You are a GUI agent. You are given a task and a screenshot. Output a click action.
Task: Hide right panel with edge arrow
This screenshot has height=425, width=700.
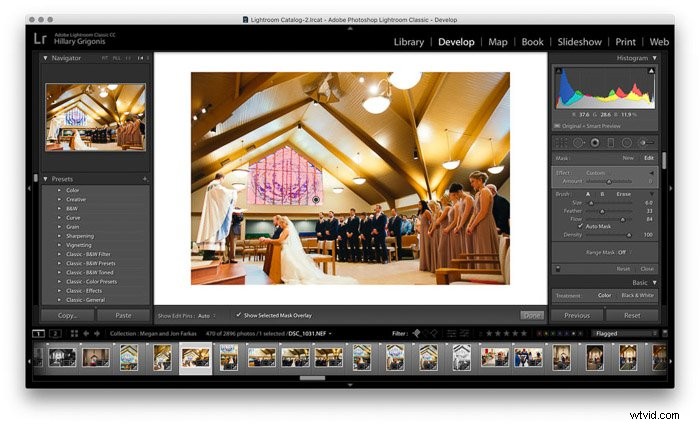671,189
